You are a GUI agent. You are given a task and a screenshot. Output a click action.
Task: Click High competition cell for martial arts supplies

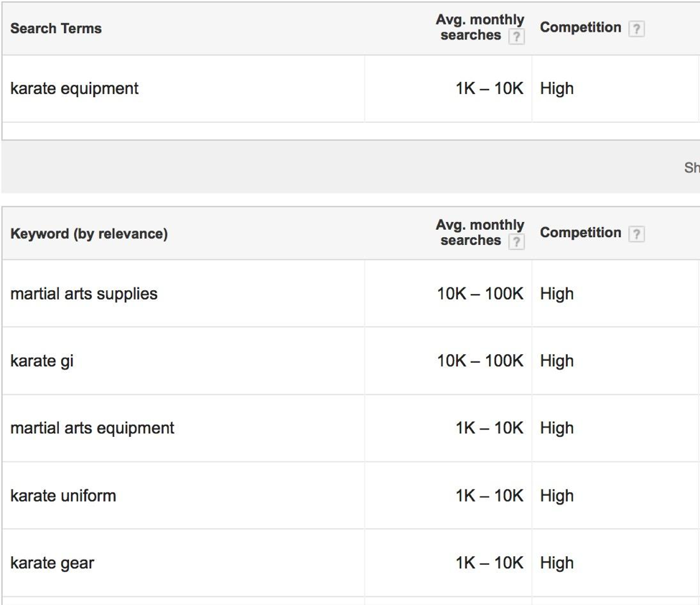click(x=557, y=294)
